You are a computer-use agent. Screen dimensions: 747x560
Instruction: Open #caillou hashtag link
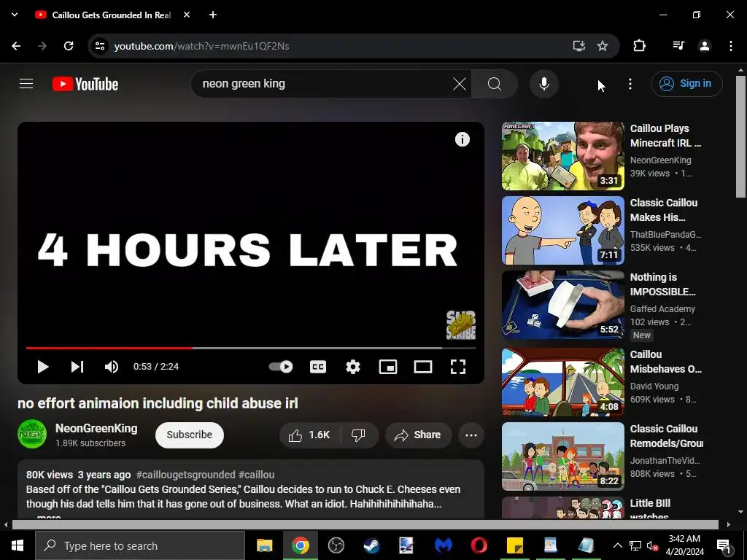point(256,475)
